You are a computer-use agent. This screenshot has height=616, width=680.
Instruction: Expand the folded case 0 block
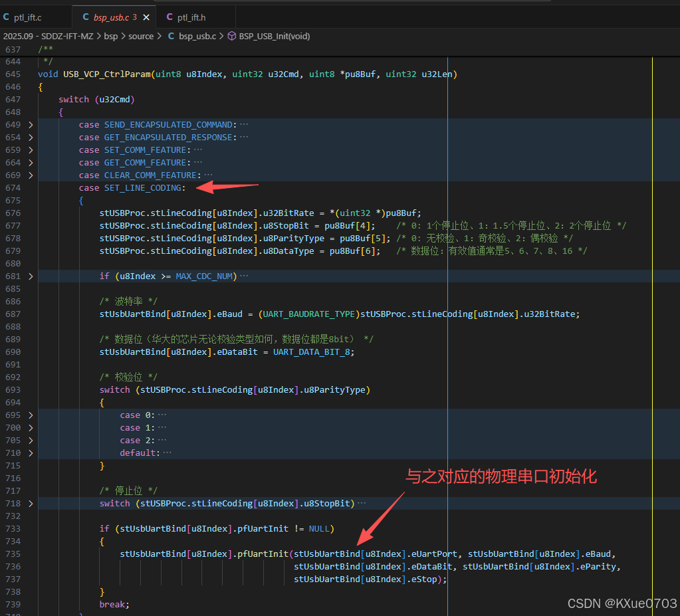(31, 415)
